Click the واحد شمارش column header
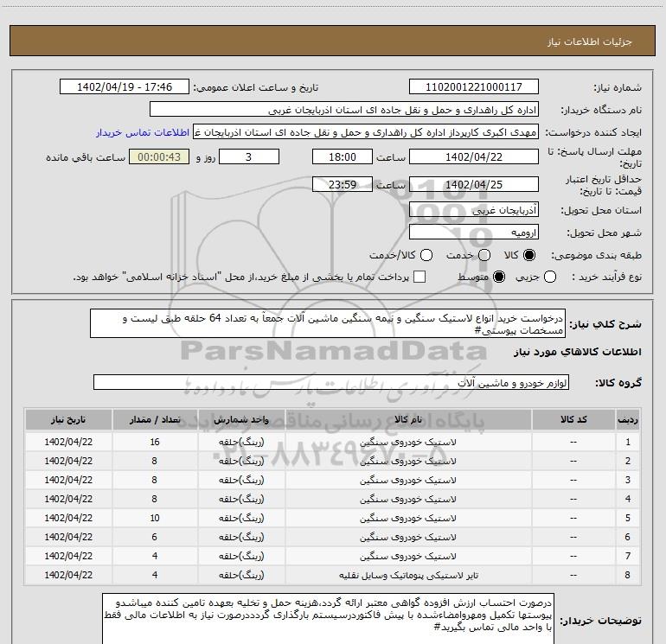The width and height of the screenshot is (666, 644). pyautogui.click(x=241, y=419)
